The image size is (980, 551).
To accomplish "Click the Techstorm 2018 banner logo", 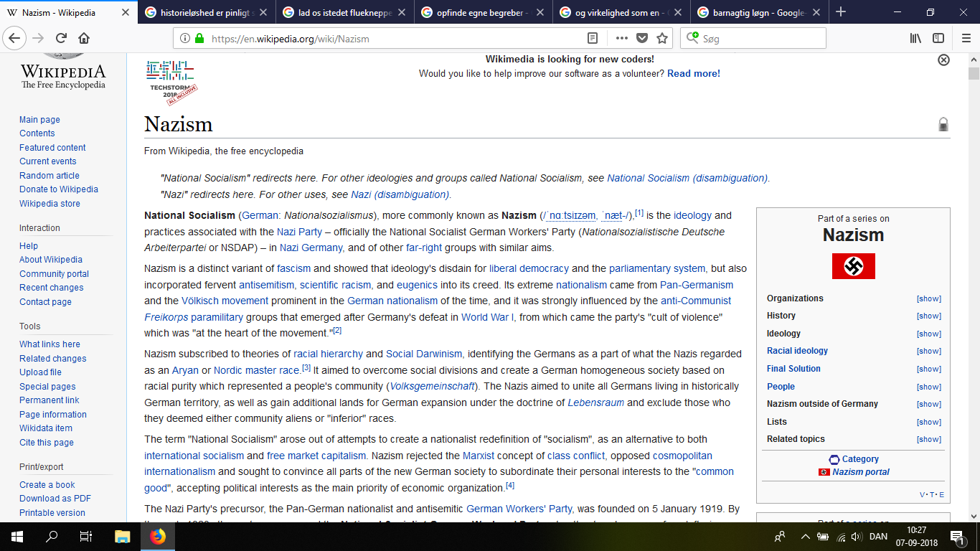I will coord(171,82).
